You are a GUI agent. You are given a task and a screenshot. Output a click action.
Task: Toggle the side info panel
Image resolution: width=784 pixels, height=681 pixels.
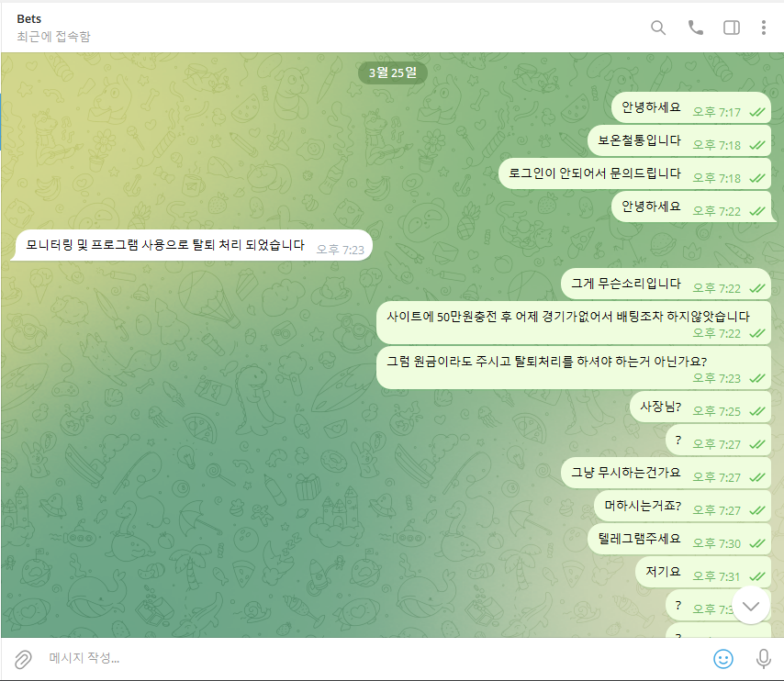(732, 28)
